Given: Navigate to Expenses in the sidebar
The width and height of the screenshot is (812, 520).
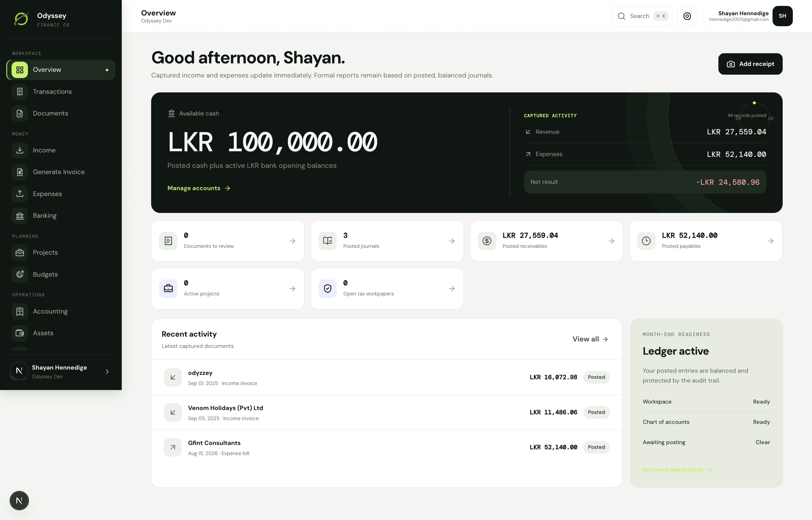Looking at the screenshot, I should (x=61, y=194).
